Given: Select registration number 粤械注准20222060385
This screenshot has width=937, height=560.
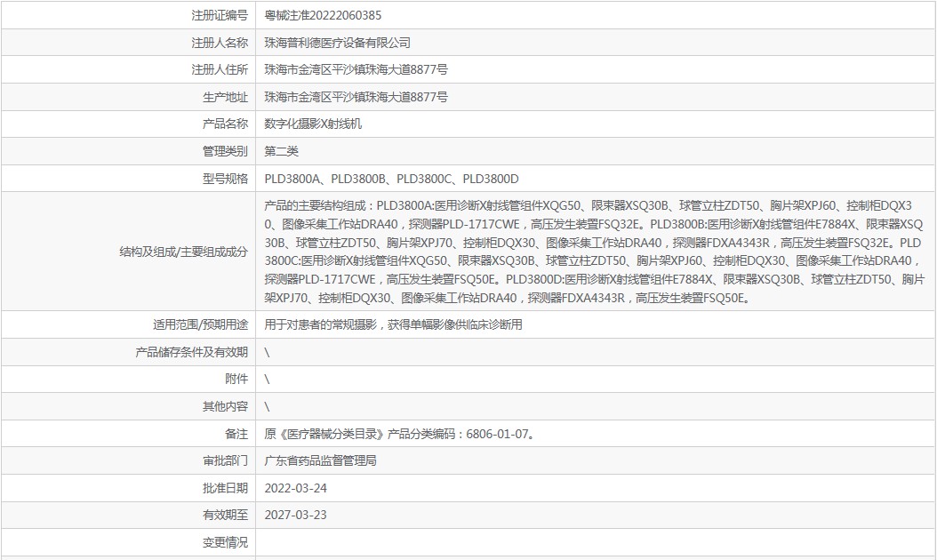Looking at the screenshot, I should click(x=323, y=15).
